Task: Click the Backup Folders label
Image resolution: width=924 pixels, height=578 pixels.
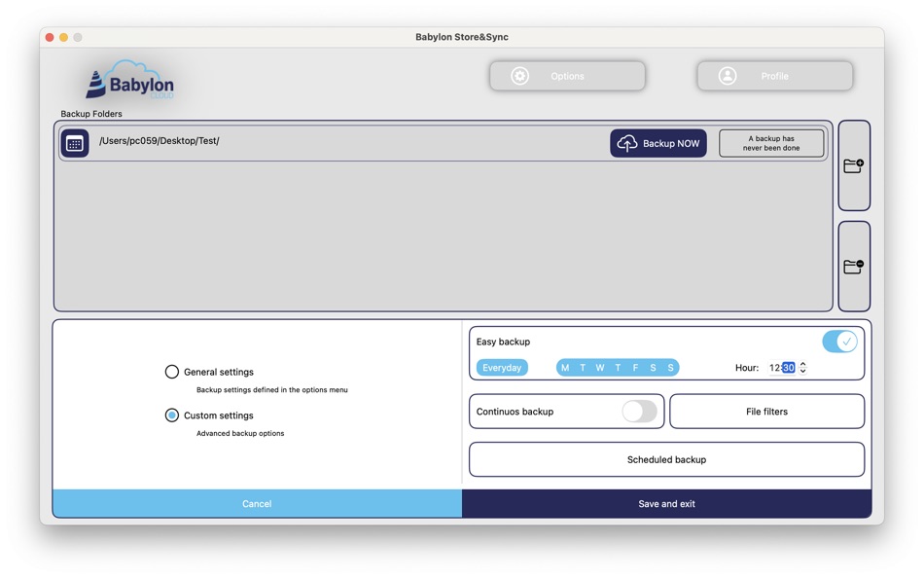Action: pyautogui.click(x=91, y=114)
